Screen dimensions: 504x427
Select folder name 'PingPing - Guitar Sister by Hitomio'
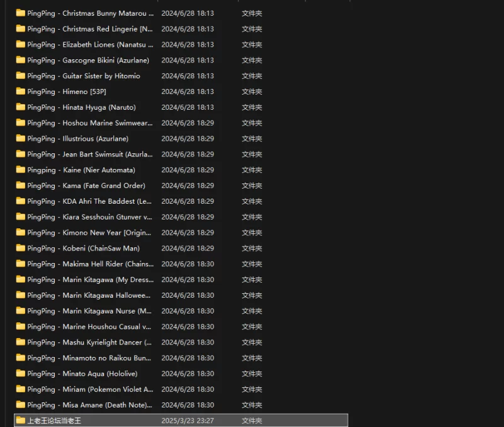tap(84, 76)
